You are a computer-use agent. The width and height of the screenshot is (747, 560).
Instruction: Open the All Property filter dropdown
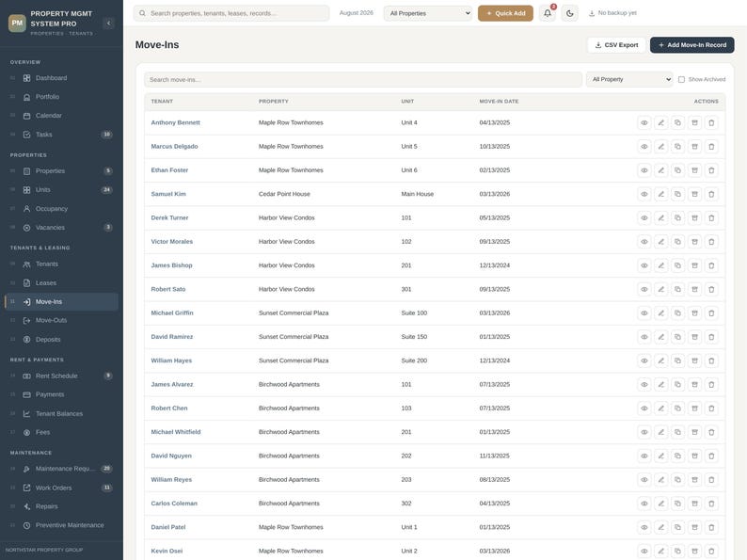pyautogui.click(x=629, y=80)
